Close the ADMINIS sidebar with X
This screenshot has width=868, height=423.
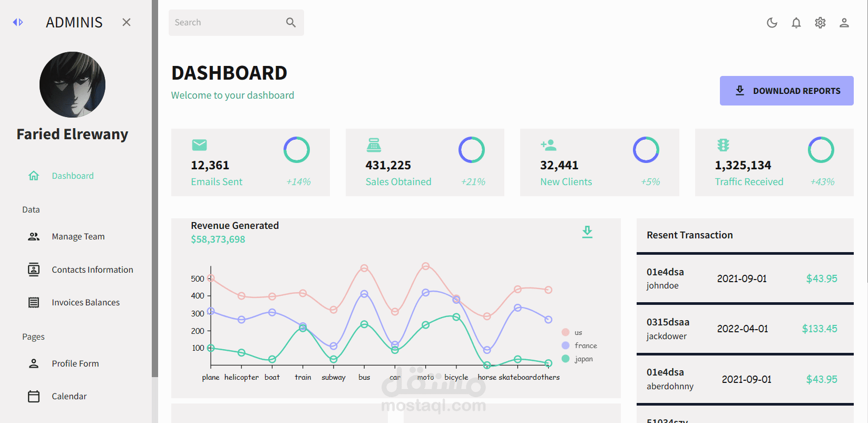coord(126,22)
